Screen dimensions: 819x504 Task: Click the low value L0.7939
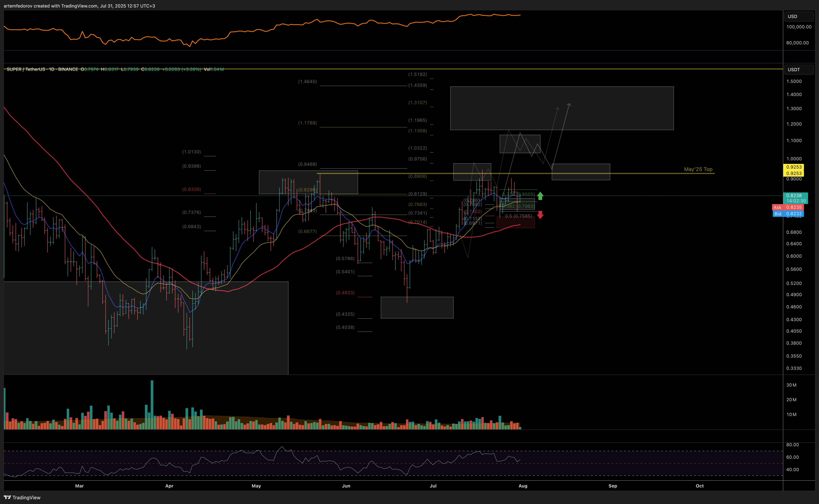point(129,69)
